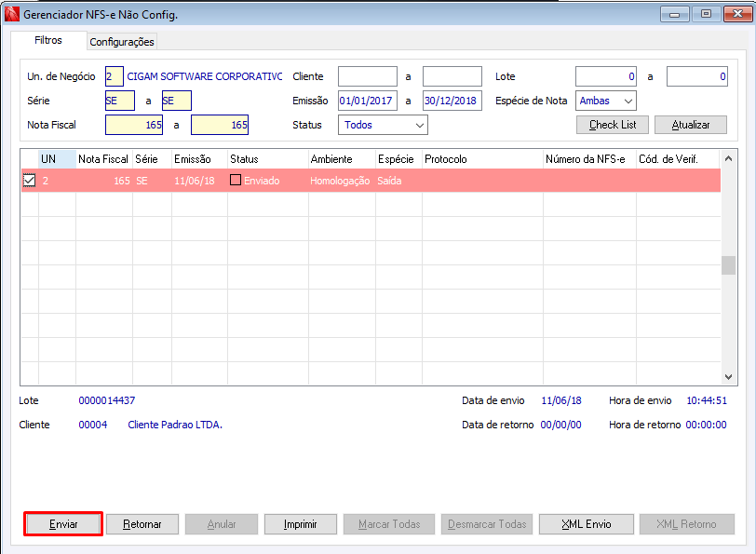This screenshot has height=554, width=756.
Task: Click the grid vertical scrollbar thumb
Action: pos(728,265)
